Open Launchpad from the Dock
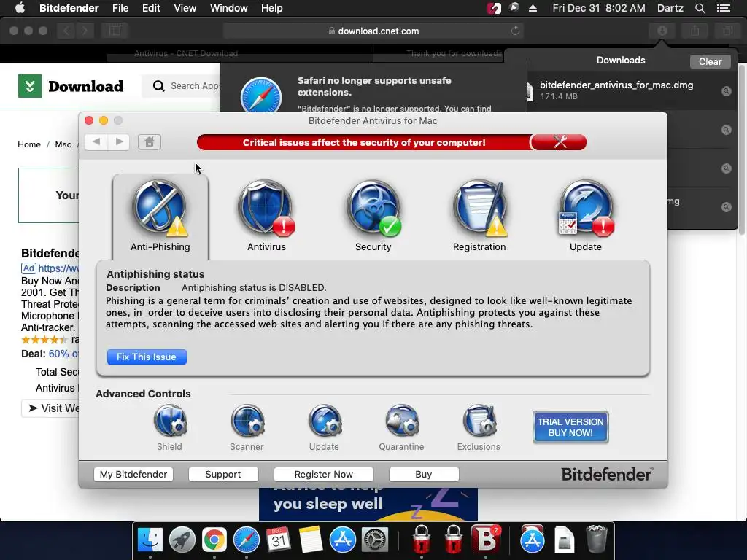Viewport: 747px width, 560px height. click(x=182, y=540)
